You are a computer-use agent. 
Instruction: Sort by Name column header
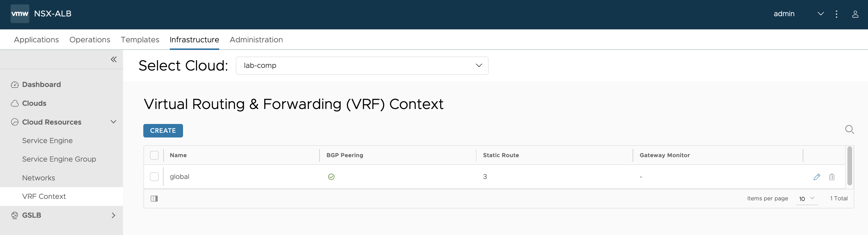pos(178,155)
